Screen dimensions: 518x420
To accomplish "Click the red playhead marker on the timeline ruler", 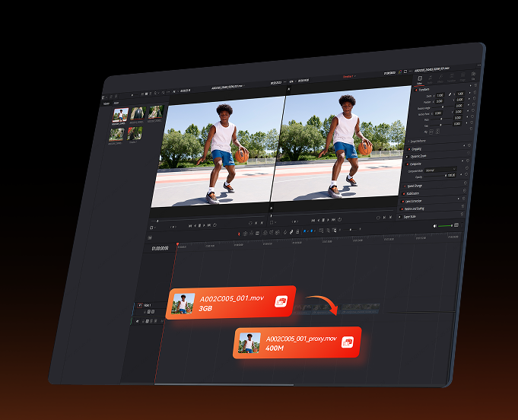I will coord(177,244).
